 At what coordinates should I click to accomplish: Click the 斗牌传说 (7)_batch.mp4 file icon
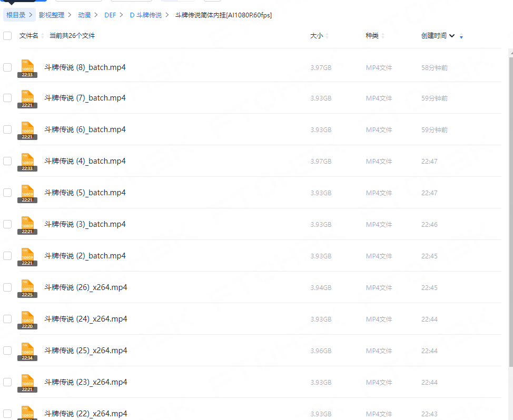(x=27, y=98)
